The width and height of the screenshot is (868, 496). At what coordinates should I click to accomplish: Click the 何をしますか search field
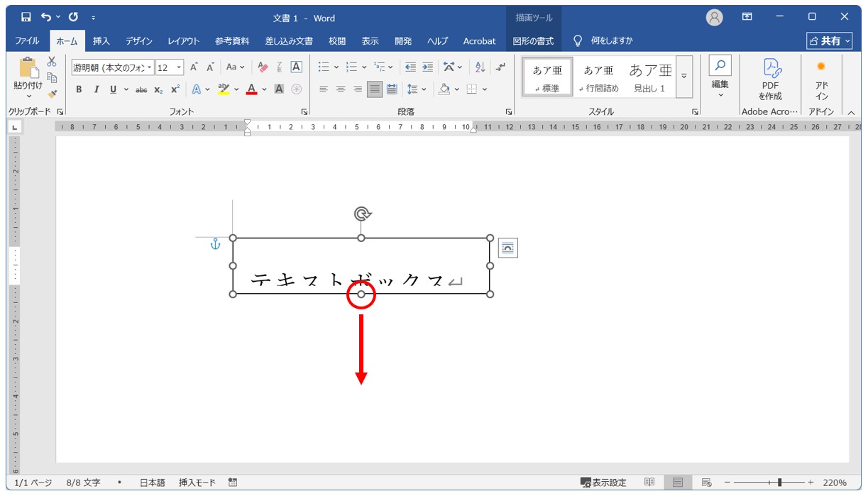point(603,41)
